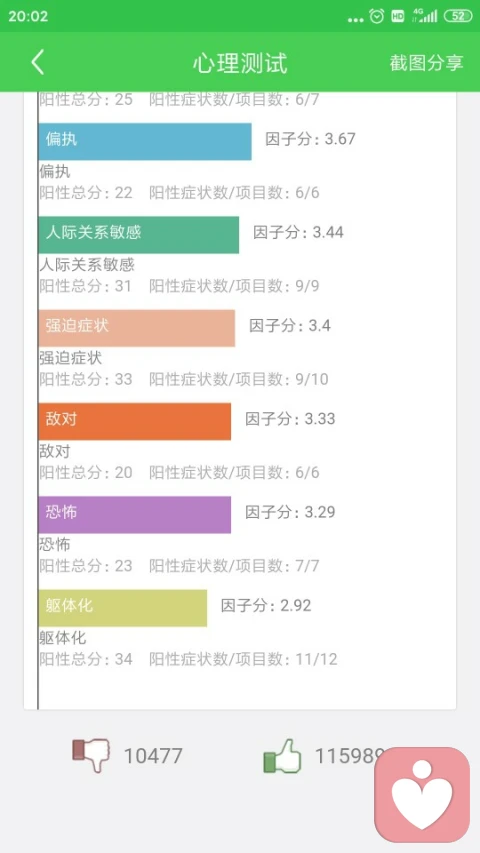Select the green 人际关系敏感 bar
This screenshot has height=853, width=480.
click(138, 234)
